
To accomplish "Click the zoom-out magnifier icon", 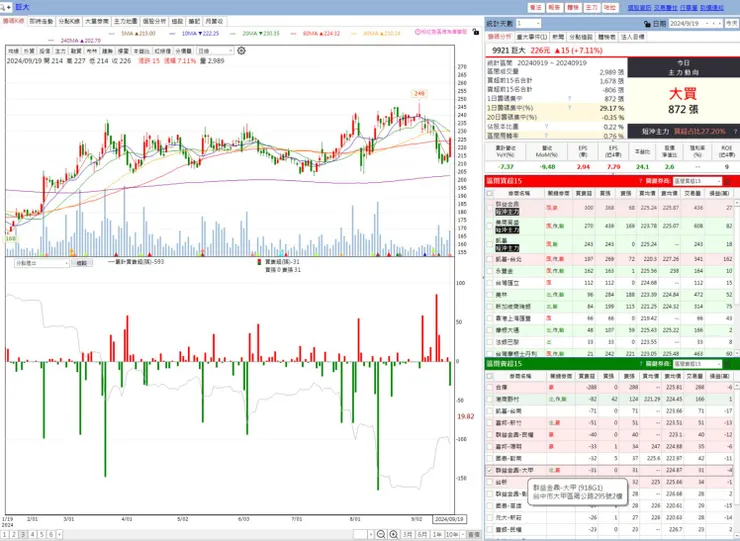I will [x=381, y=534].
